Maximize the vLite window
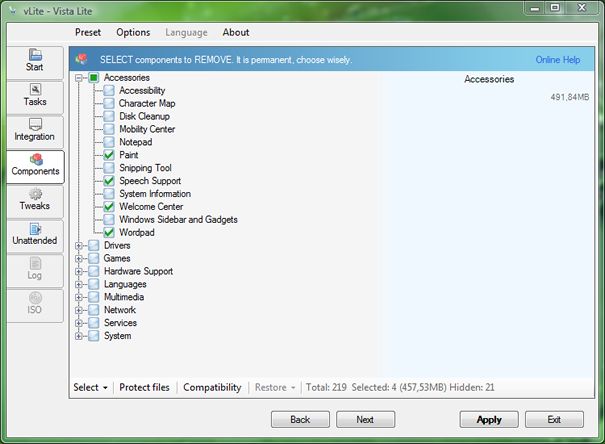This screenshot has height=444, width=605. pos(556,7)
